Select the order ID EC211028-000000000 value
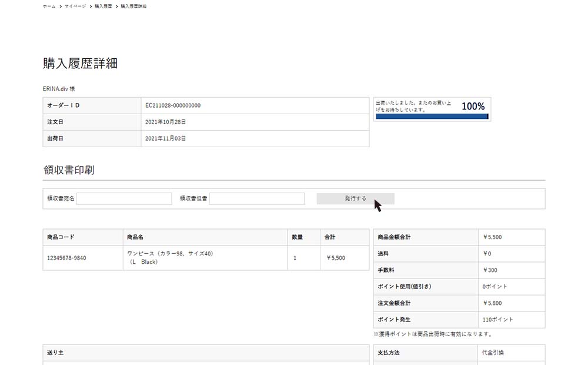The height and width of the screenshot is (365, 588). pos(173,106)
